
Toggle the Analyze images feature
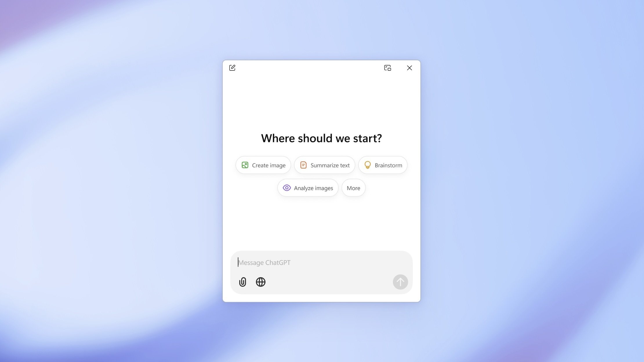pos(308,188)
